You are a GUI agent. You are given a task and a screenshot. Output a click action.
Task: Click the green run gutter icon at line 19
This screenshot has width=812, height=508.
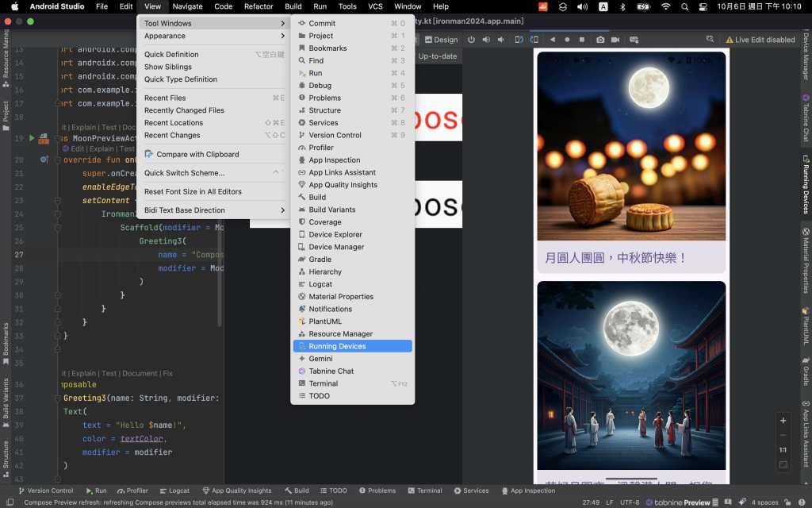pyautogui.click(x=32, y=138)
